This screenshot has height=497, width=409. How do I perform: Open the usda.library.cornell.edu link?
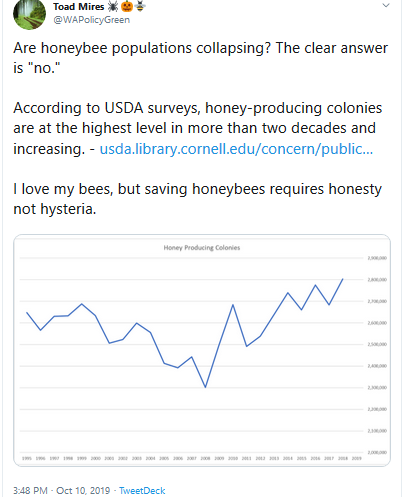coord(236,149)
